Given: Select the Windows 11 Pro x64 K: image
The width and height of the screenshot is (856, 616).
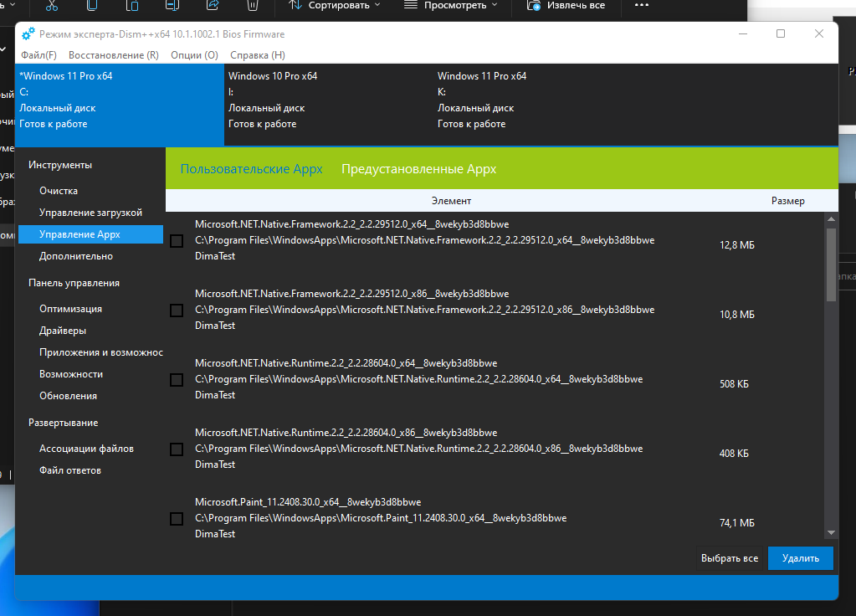Looking at the screenshot, I should pyautogui.click(x=538, y=105).
